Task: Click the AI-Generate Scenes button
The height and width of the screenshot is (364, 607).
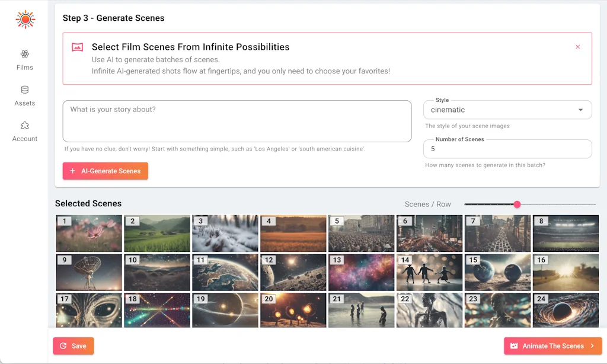Action: tap(105, 171)
